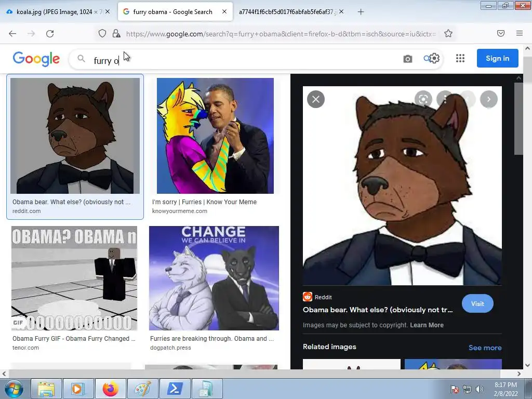
Task: Open the I'm sorry Furries thumbnail
Action: coord(215,136)
